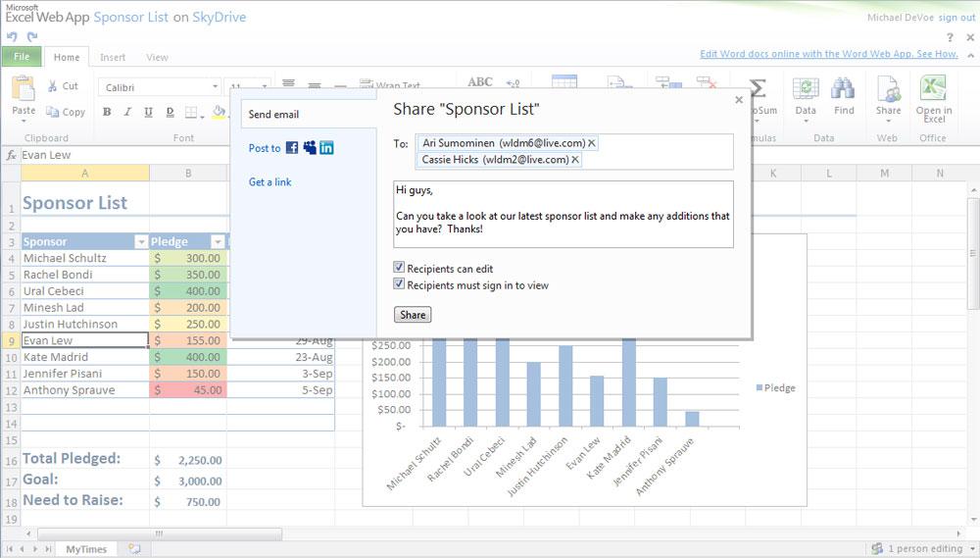
Task: Click the first sheet navigation arrow
Action: point(9,549)
